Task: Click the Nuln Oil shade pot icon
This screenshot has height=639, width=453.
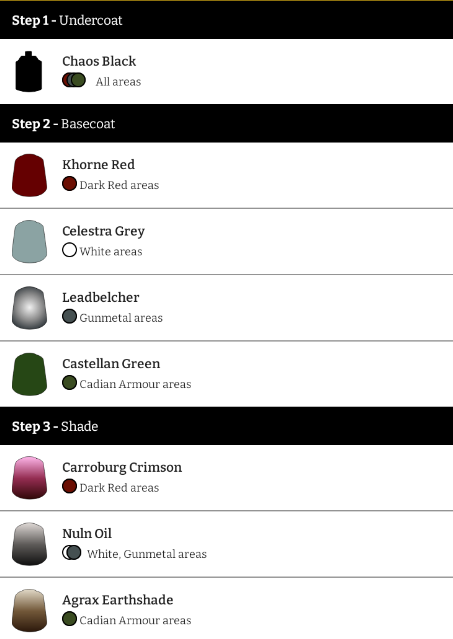Action: pyautogui.click(x=29, y=544)
